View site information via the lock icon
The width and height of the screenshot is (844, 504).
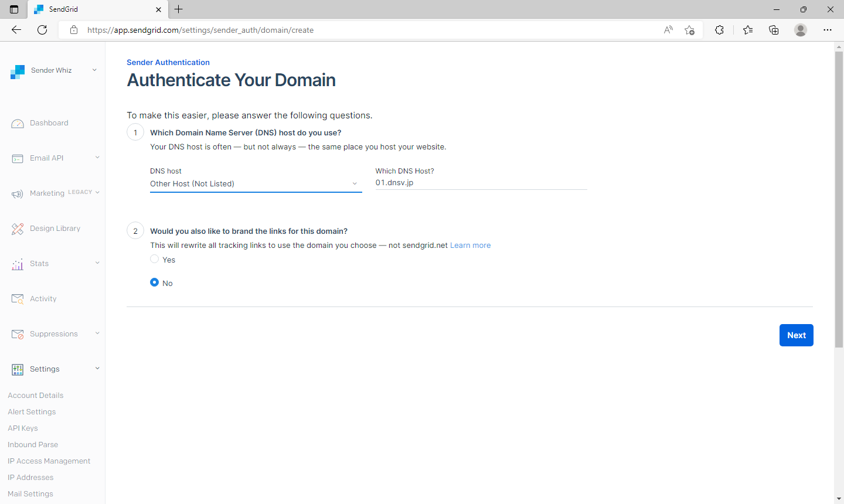click(x=74, y=30)
